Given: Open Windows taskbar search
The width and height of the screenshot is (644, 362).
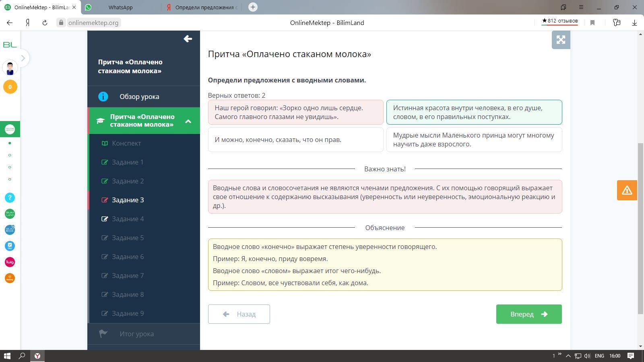Looking at the screenshot, I should coord(22,356).
